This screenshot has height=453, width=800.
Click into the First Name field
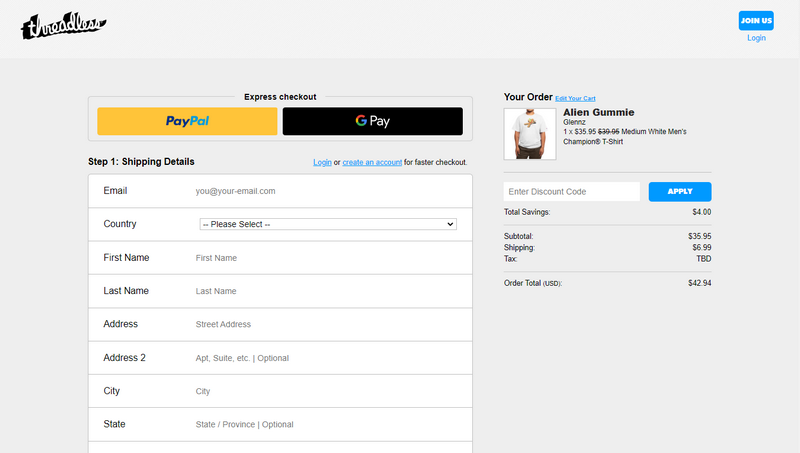coord(326,258)
